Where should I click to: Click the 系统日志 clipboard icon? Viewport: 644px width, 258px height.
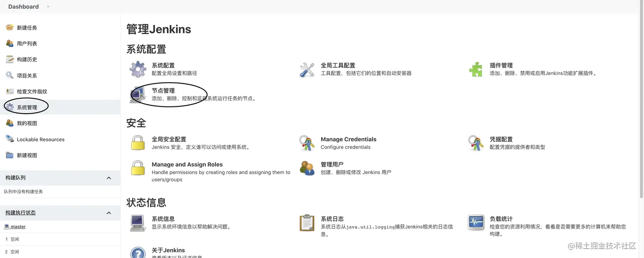(307, 223)
